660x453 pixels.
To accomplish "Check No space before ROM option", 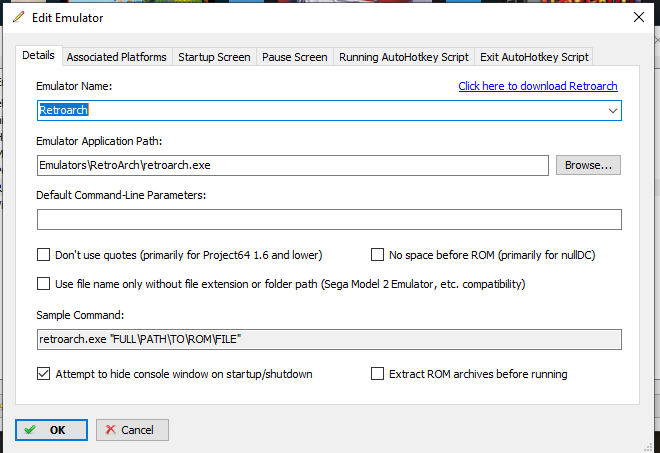I will tap(378, 254).
